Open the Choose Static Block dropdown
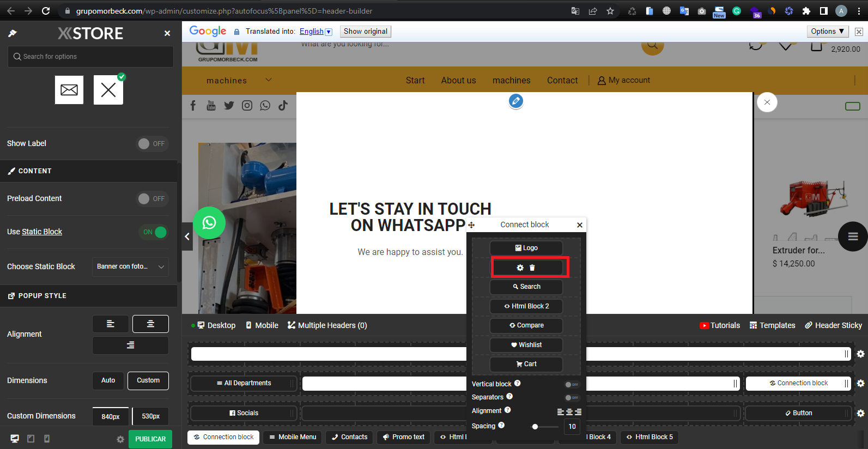 click(x=130, y=266)
